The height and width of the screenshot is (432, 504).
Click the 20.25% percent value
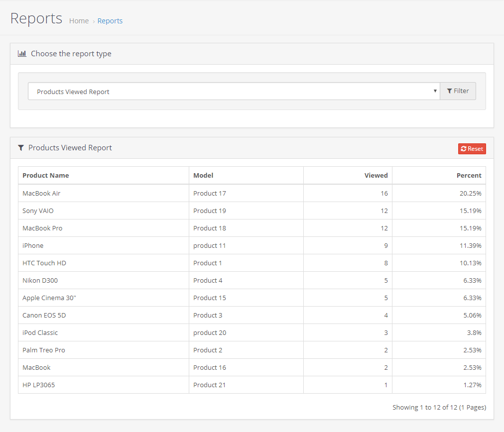[471, 194]
